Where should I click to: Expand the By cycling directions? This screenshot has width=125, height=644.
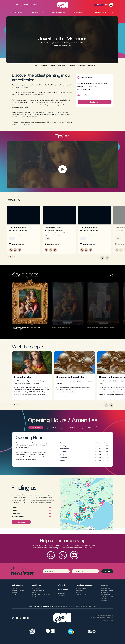31,513
